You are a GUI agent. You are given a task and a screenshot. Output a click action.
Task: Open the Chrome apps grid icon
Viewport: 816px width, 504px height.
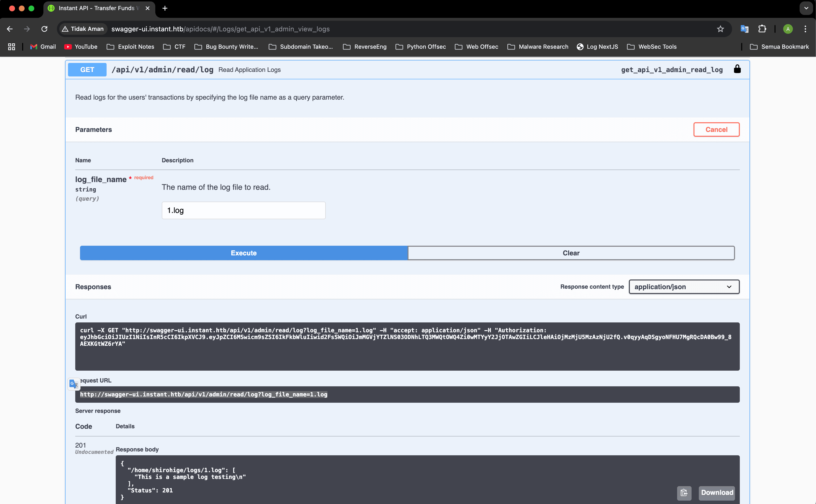pyautogui.click(x=12, y=47)
